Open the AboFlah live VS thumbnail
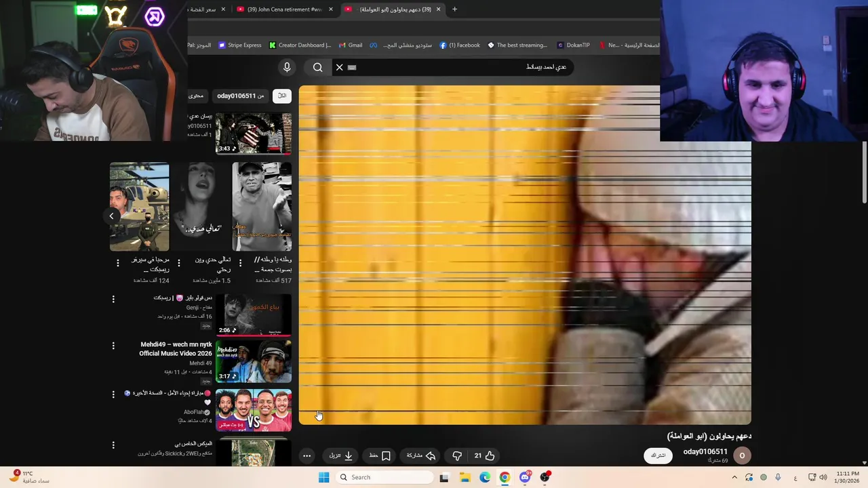The height and width of the screenshot is (488, 868). (254, 409)
